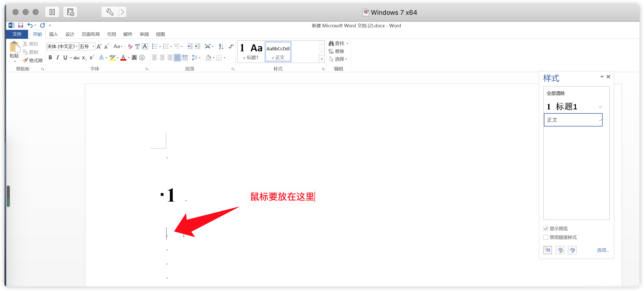Switch to the References (引用) tab
The width and height of the screenshot is (644, 291).
click(x=112, y=34)
